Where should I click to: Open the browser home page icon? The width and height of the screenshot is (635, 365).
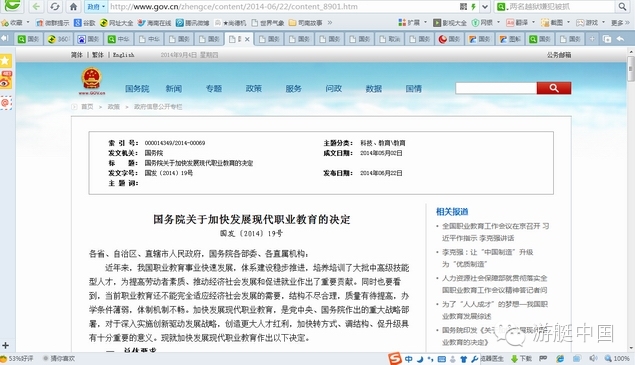[x=73, y=6]
